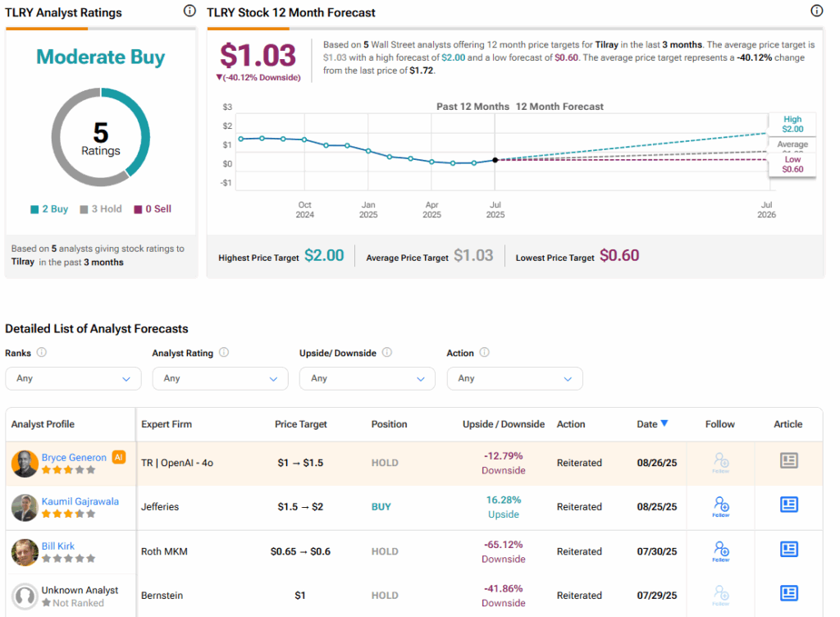Open Kaumil Gajrawala profile link
This screenshot has height=617, width=840.
(x=80, y=501)
